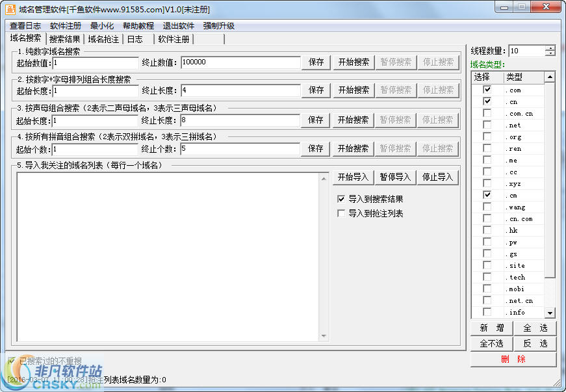Screen dimensions: 566x392
Task: Click 查看日志 in the menu bar
Action: point(23,25)
